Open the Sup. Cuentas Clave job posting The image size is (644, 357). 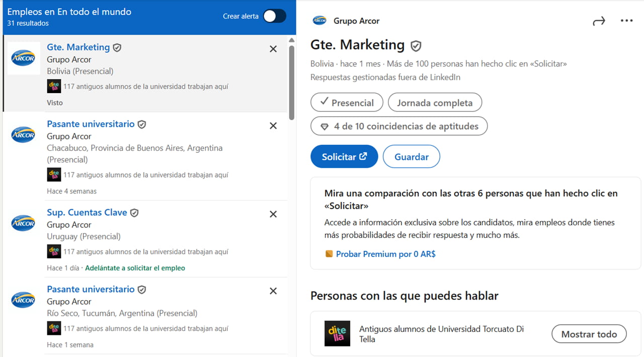[x=87, y=212]
